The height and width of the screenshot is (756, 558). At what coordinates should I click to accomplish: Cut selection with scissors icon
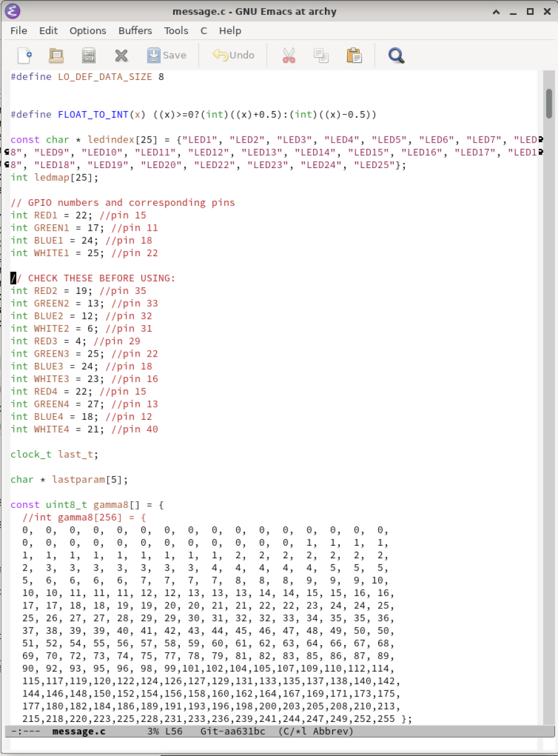(288, 55)
